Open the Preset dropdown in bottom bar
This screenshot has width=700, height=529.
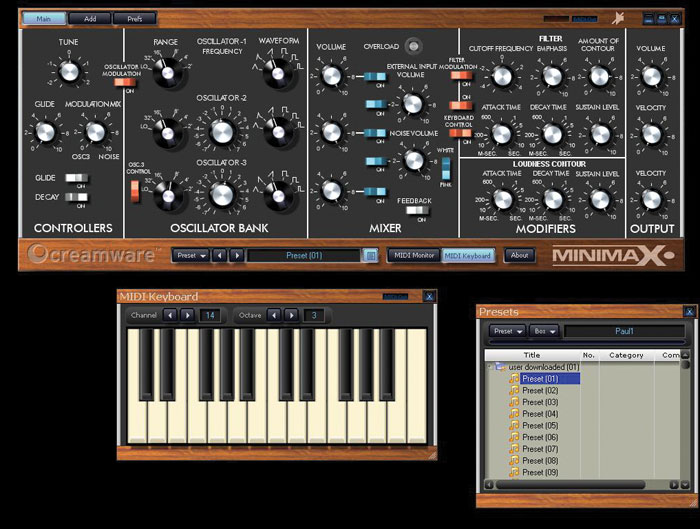pos(191,255)
